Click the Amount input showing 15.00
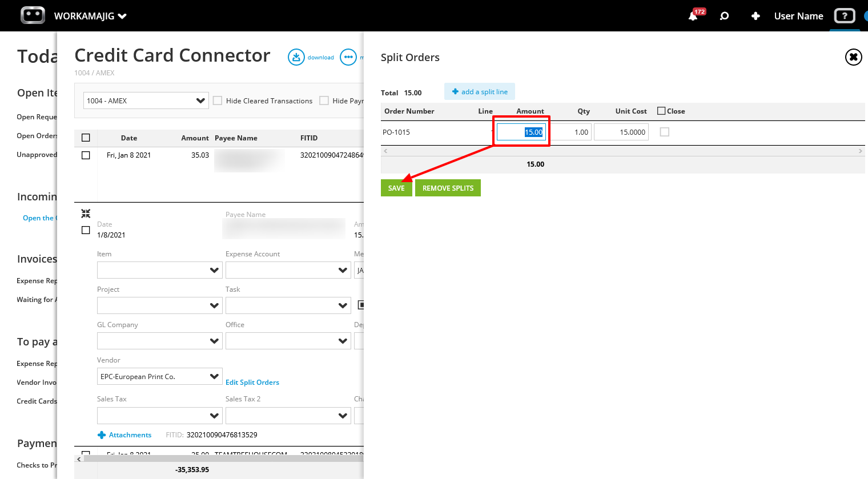 [521, 131]
